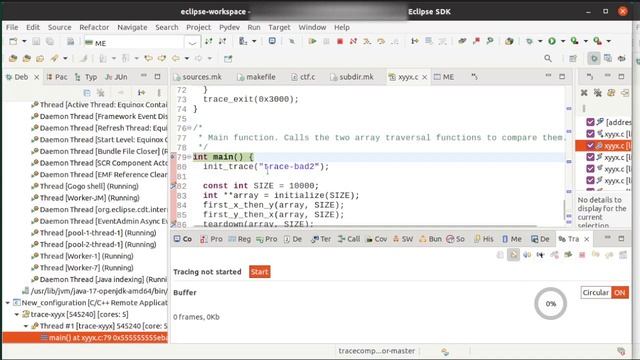Click the Disconnect debug icon
This screenshot has height=360, width=640.
coord(353,41)
